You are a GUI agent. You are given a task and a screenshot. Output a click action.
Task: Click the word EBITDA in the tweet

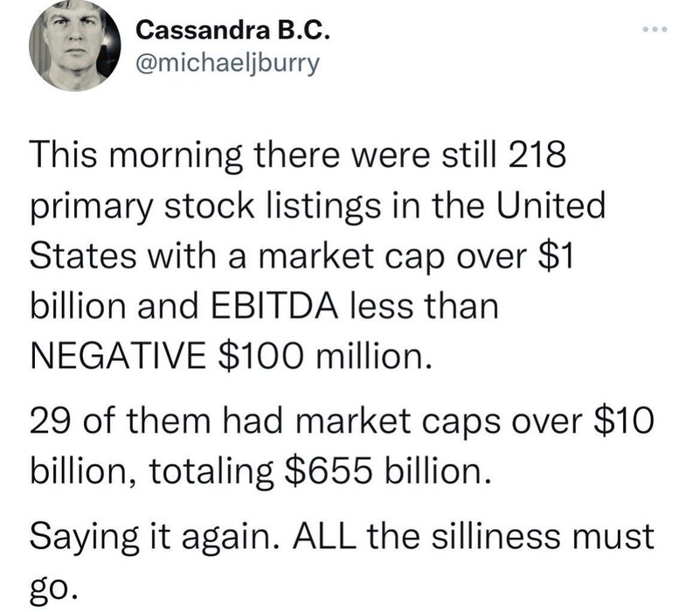point(274,307)
